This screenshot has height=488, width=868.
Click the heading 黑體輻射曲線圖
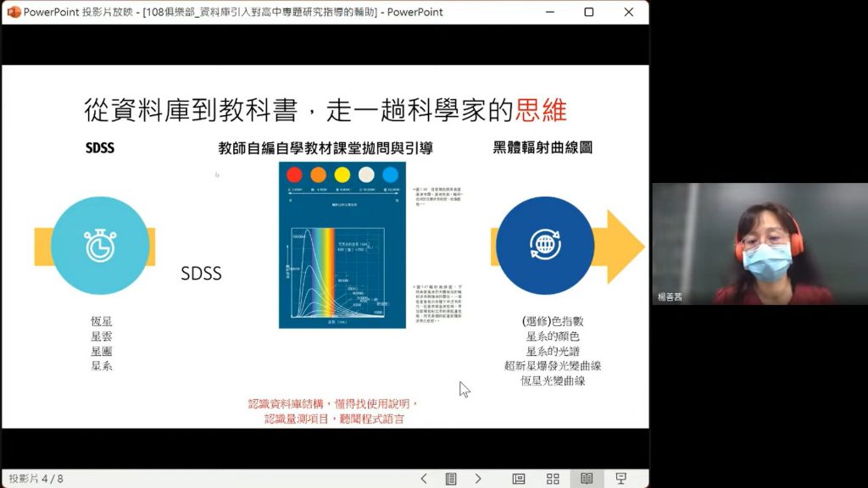(x=542, y=147)
